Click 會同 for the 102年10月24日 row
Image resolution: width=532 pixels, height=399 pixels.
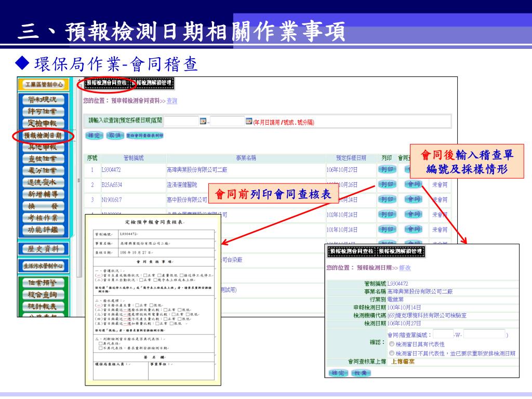tap(414, 215)
